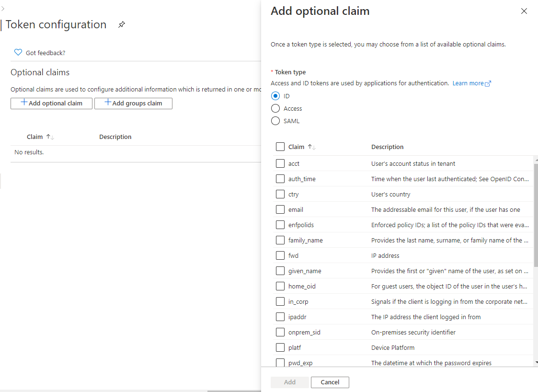The height and width of the screenshot is (392, 538).
Task: Pin the Token configuration page
Action: point(122,25)
